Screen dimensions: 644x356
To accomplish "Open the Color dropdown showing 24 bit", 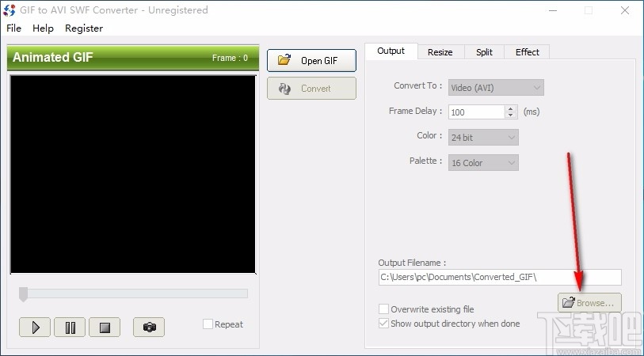I will tap(483, 138).
